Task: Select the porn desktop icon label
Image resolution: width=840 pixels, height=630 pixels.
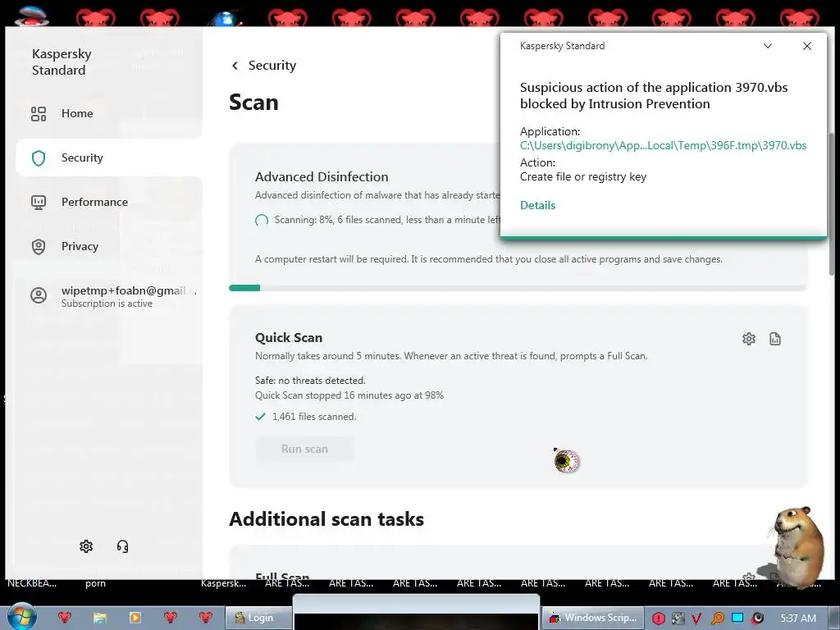Action: pyautogui.click(x=95, y=583)
